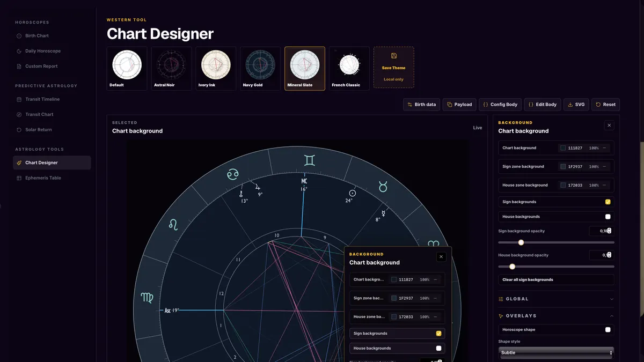Enable House backgrounds in floating popup
Image resolution: width=644 pixels, height=362 pixels.
tap(438, 348)
